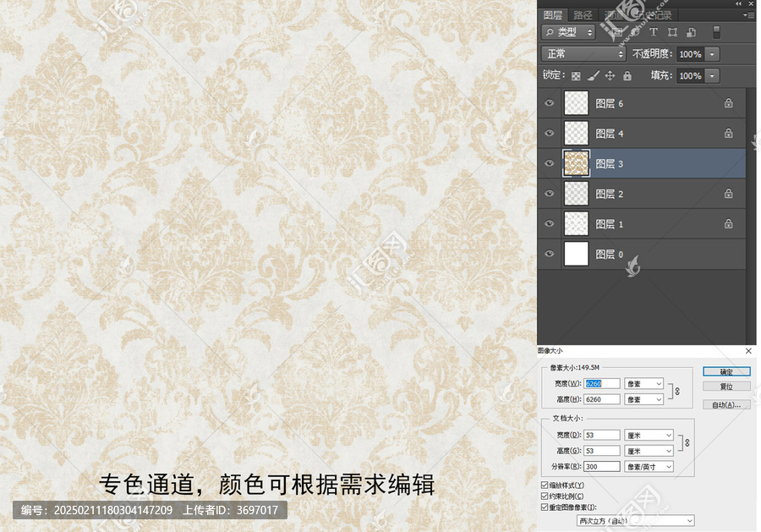The image size is (761, 532).
Task: Open the 类型 filter kind dropdown
Action: point(568,32)
